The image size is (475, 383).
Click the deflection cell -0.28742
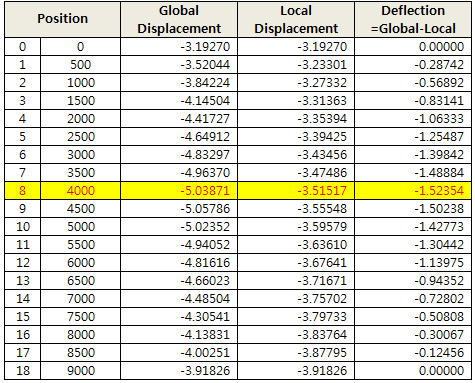413,65
